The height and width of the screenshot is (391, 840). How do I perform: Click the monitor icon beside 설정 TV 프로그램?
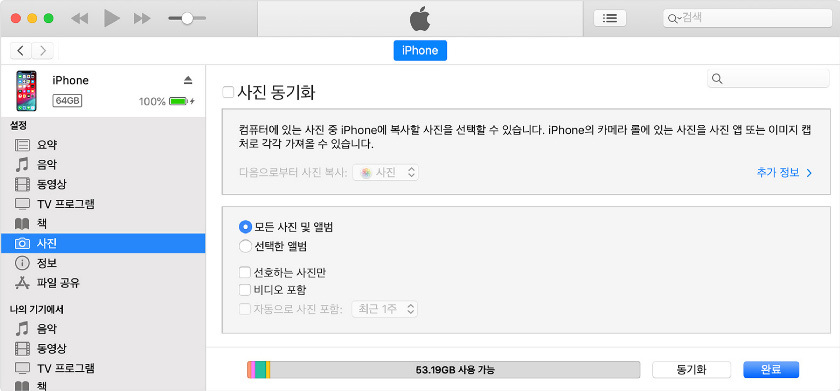pos(22,204)
